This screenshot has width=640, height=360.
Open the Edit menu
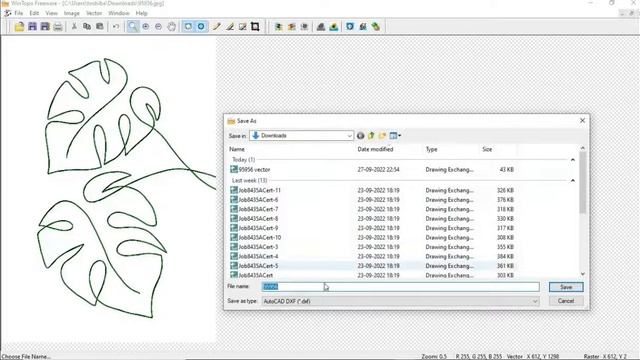[34, 13]
